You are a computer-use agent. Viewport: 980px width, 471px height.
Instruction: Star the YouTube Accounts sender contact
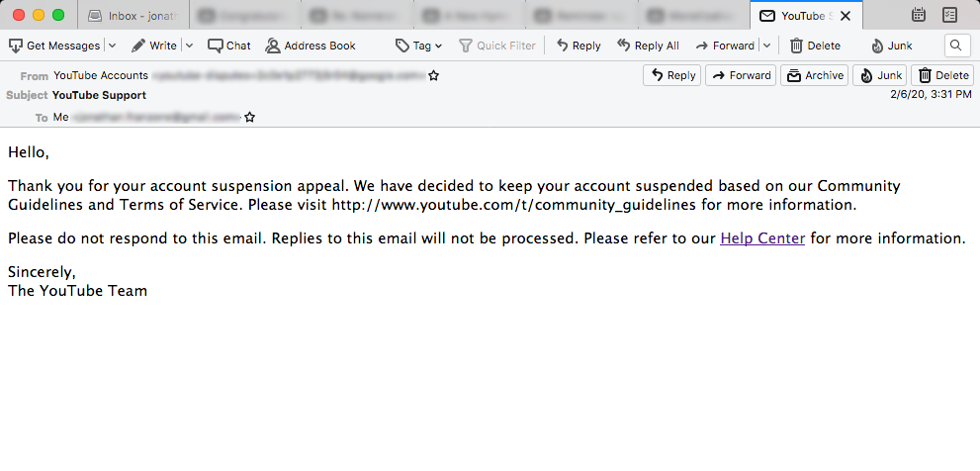coord(434,75)
